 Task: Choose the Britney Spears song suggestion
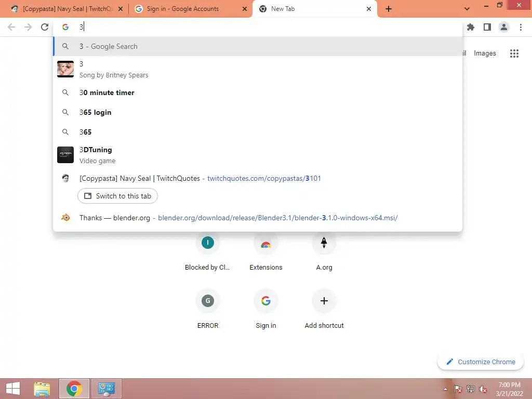pos(258,69)
